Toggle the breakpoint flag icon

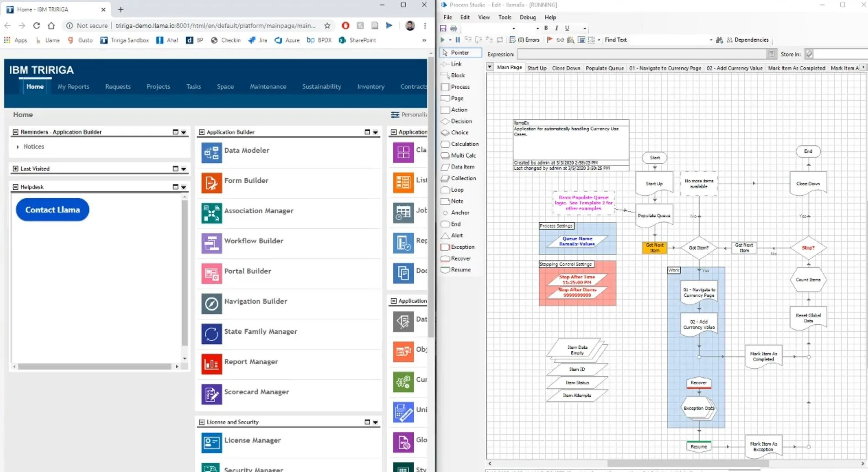coord(550,40)
